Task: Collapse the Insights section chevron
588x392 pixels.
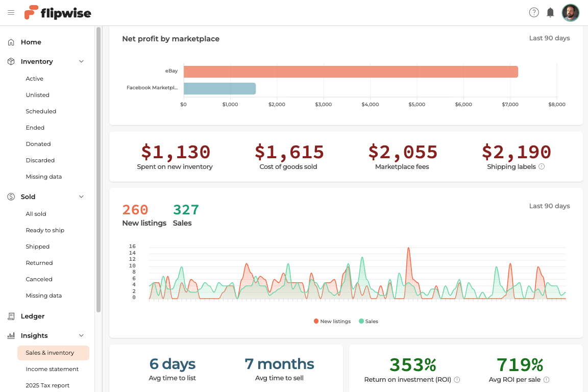Action: pyautogui.click(x=81, y=335)
